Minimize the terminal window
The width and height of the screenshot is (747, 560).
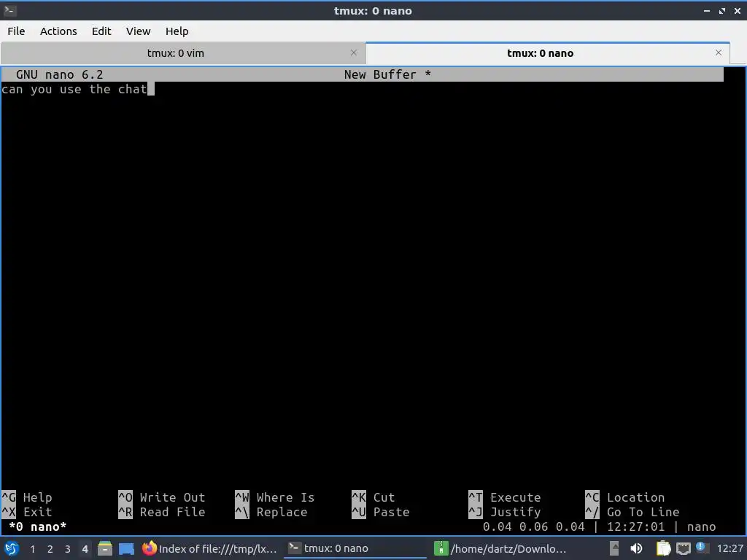[707, 10]
